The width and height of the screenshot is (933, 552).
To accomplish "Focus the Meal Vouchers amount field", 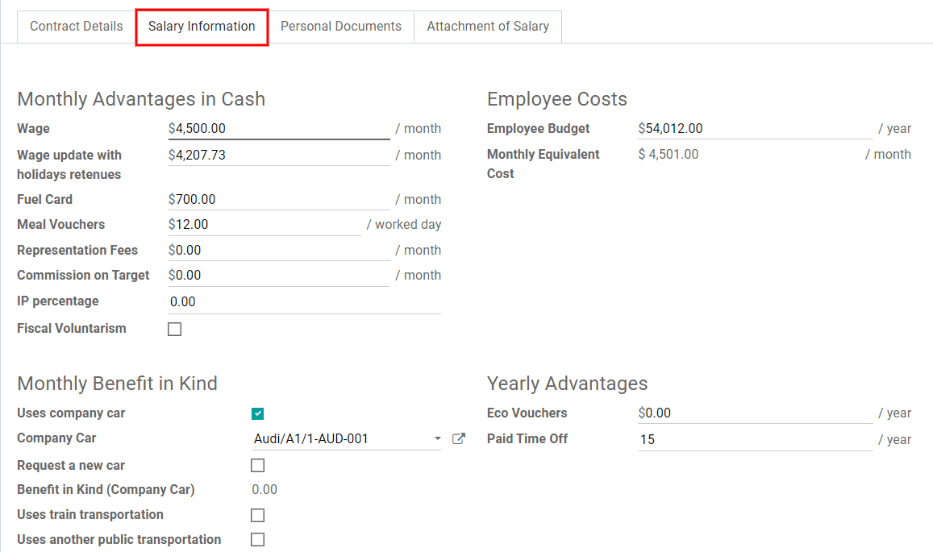I will click(x=264, y=225).
